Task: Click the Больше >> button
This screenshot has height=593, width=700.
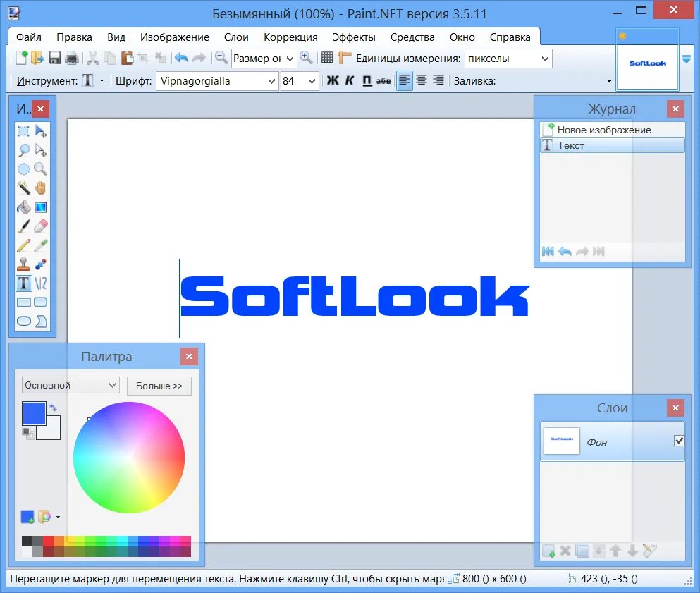Action: (x=159, y=386)
